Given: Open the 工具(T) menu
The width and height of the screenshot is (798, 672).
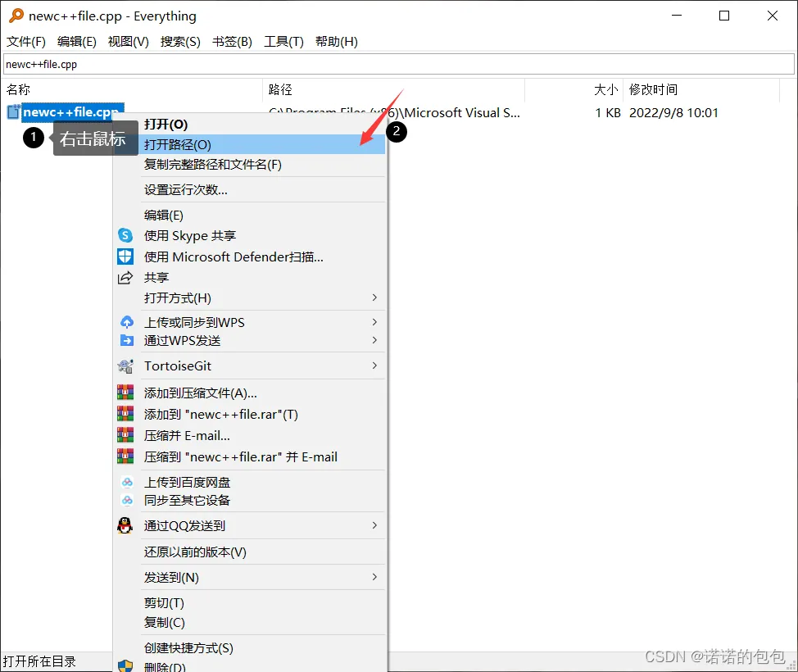Looking at the screenshot, I should point(283,42).
